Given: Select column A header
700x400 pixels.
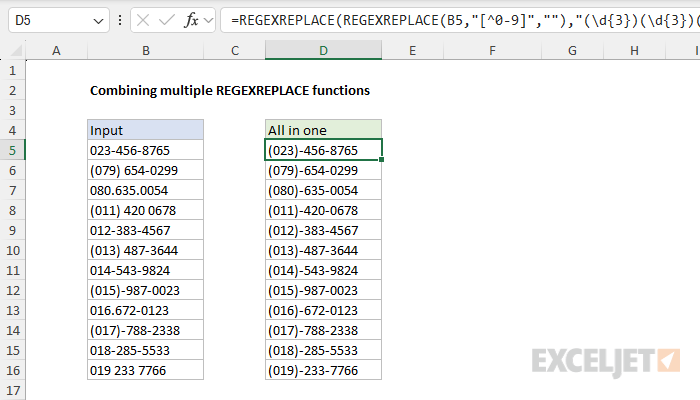Looking at the screenshot, I should click(56, 50).
